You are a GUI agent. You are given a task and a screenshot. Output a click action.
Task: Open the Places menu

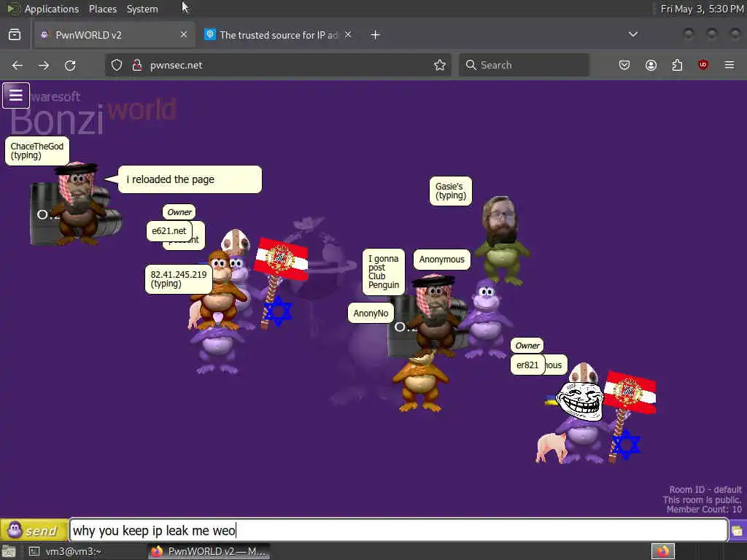point(102,9)
